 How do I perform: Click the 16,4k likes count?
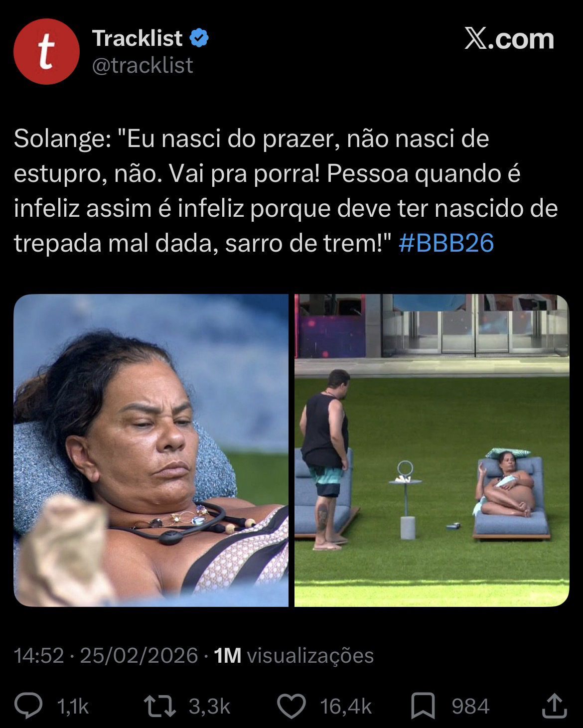[346, 706]
